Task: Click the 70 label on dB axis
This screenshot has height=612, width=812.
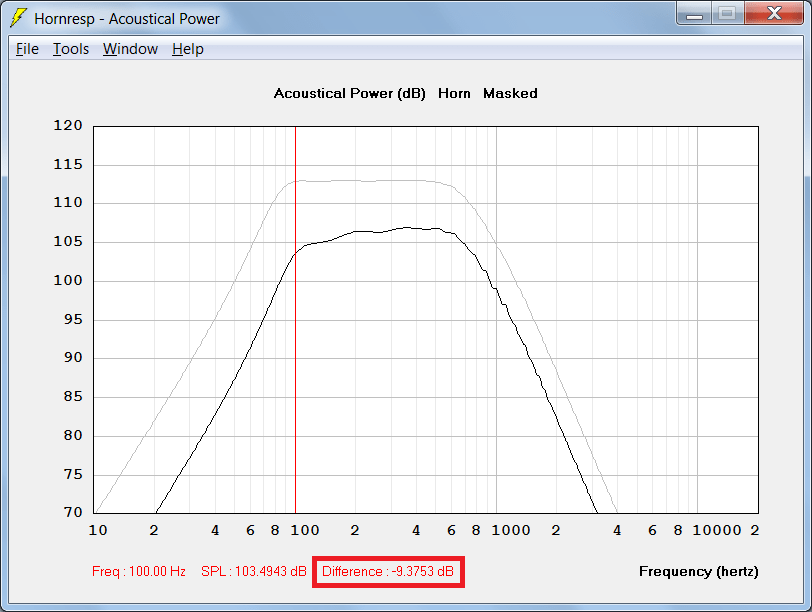Action: tap(73, 512)
